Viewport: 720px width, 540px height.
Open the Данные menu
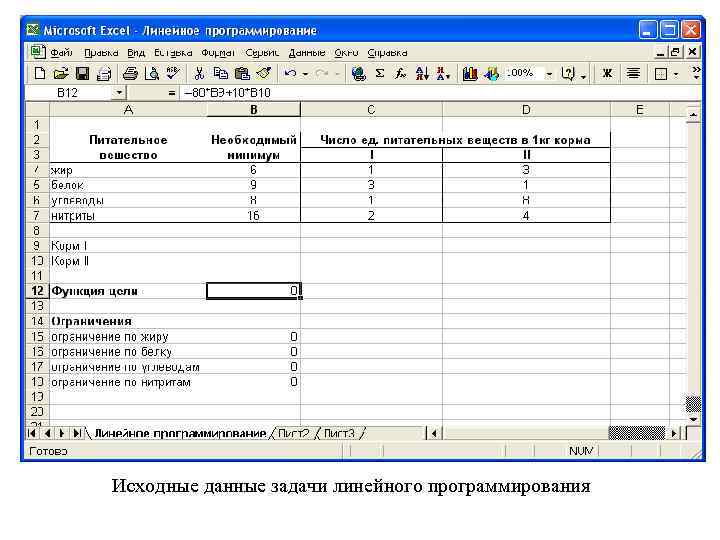(307, 53)
